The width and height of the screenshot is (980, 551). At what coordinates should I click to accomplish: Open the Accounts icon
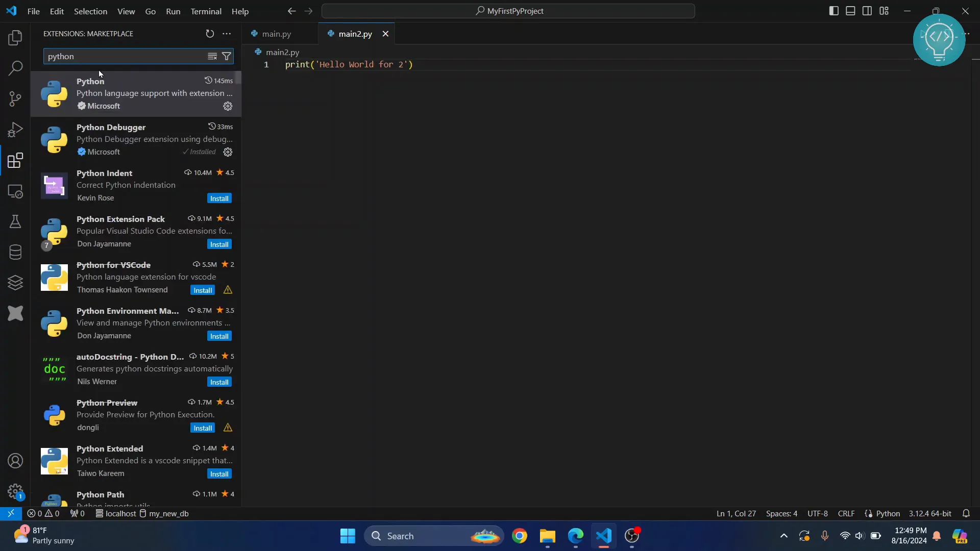15,461
